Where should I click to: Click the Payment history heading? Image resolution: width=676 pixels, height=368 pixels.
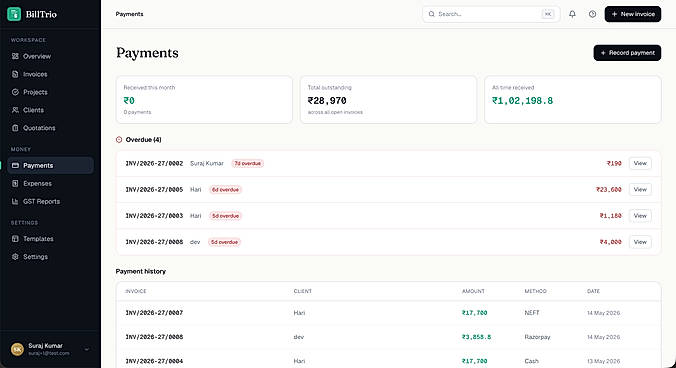[141, 271]
